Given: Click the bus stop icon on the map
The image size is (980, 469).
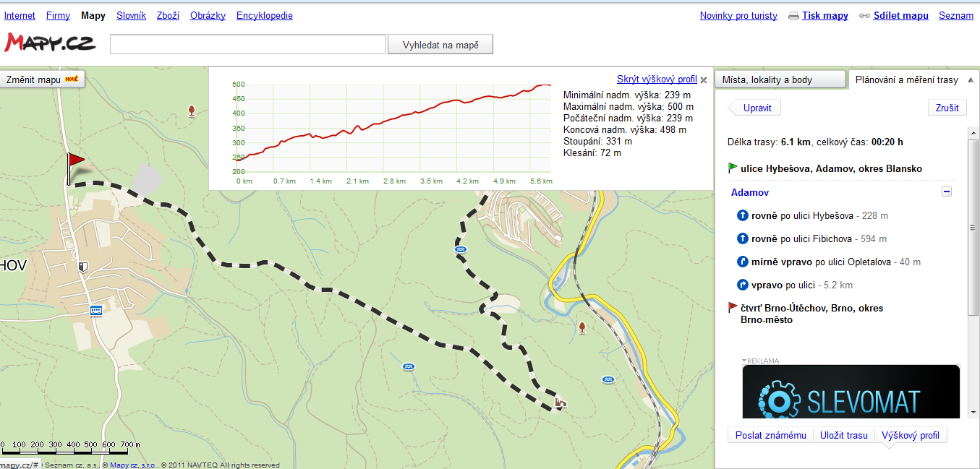Looking at the screenshot, I should tap(95, 311).
